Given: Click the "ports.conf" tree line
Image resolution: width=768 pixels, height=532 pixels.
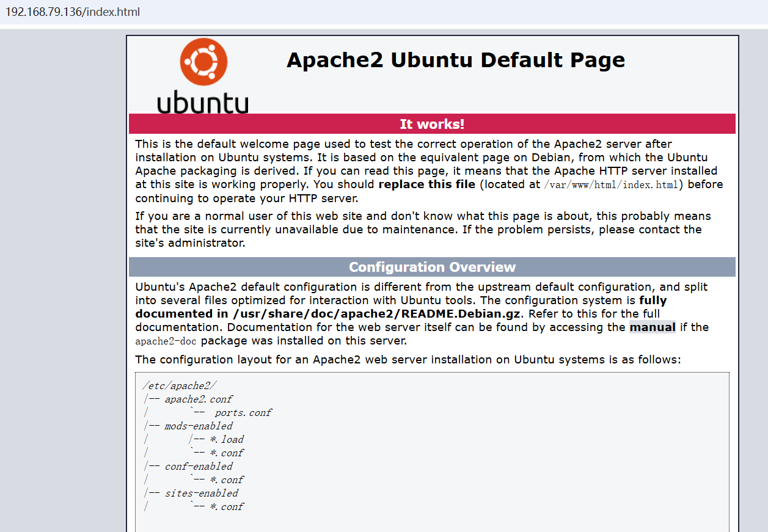Looking at the screenshot, I should pyautogui.click(x=243, y=413).
